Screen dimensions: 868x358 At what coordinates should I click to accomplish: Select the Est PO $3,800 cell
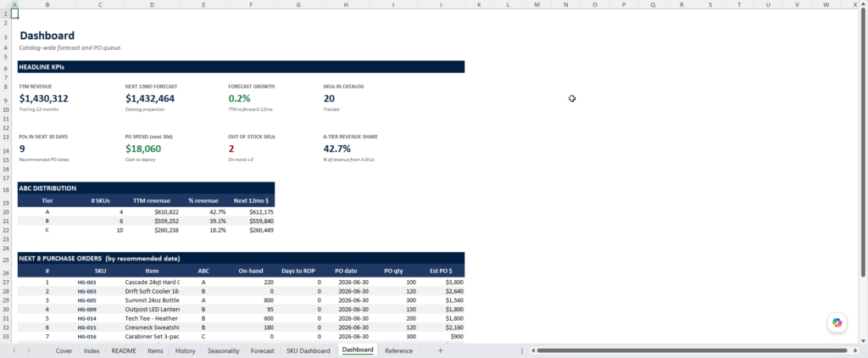pos(441,282)
